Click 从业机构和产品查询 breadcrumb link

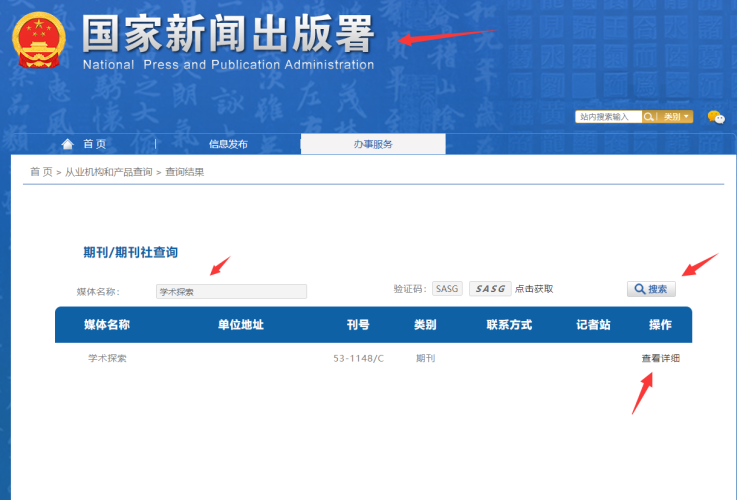tap(109, 172)
